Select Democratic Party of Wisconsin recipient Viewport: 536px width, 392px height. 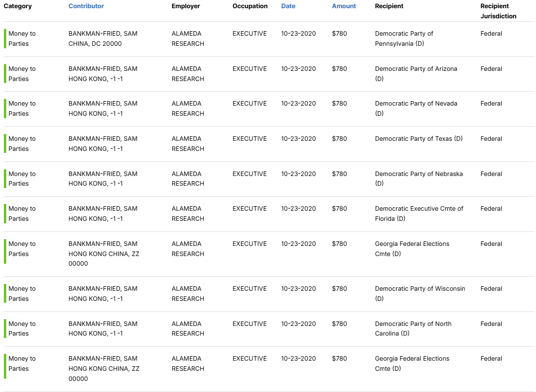[420, 293]
